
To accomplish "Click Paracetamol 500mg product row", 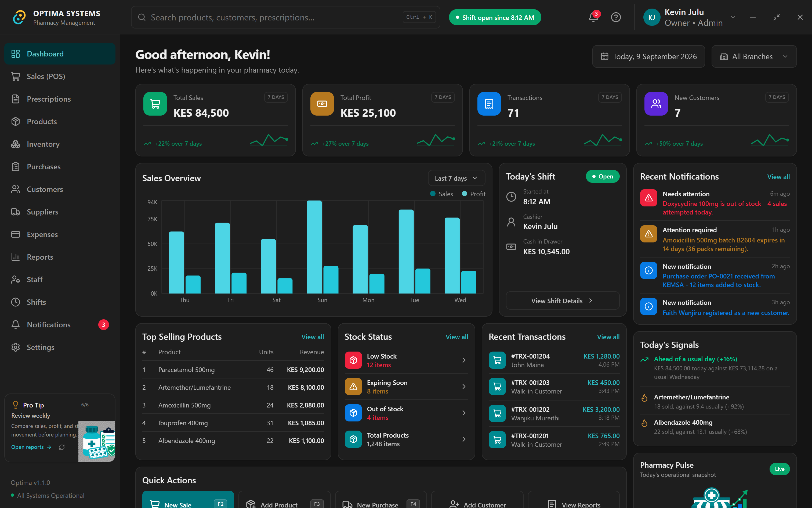I will click(233, 370).
